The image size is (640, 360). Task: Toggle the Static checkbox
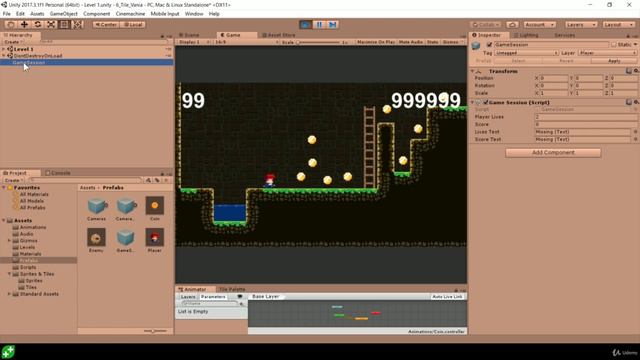[613, 44]
